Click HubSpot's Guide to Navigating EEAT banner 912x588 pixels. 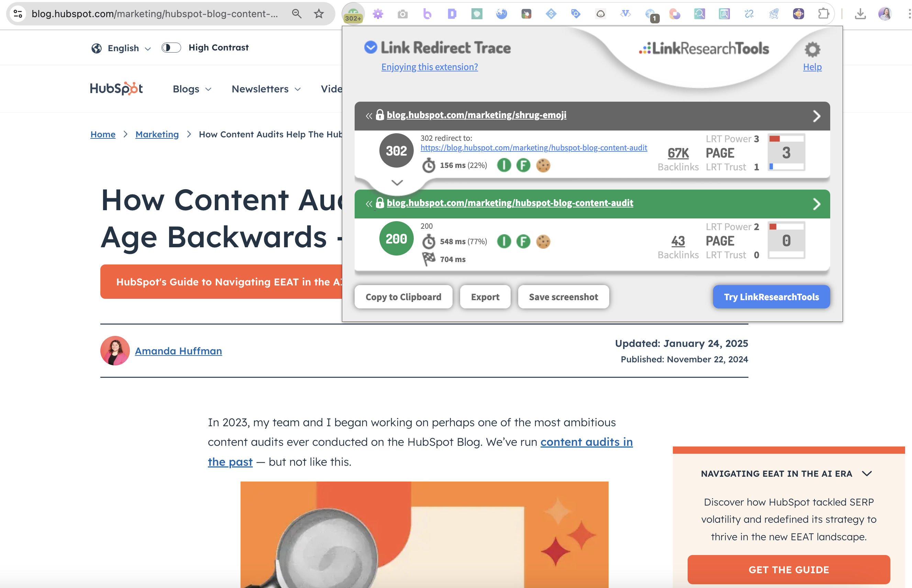click(222, 282)
